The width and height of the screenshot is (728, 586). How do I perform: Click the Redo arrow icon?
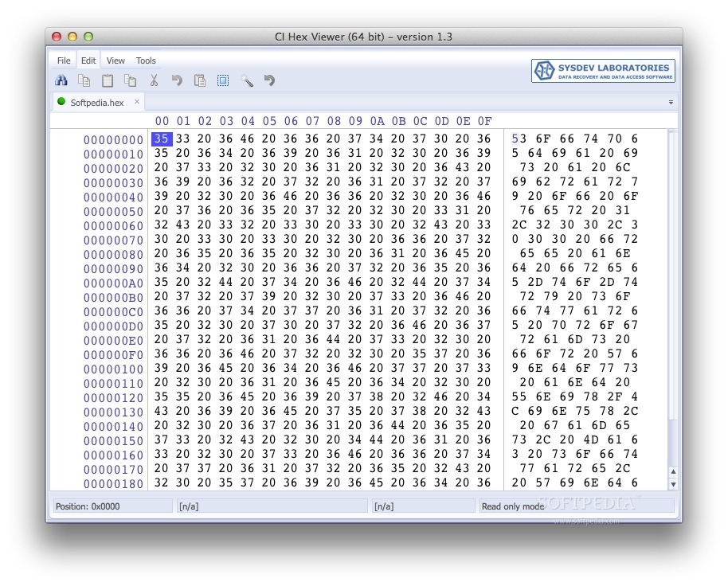(x=268, y=80)
